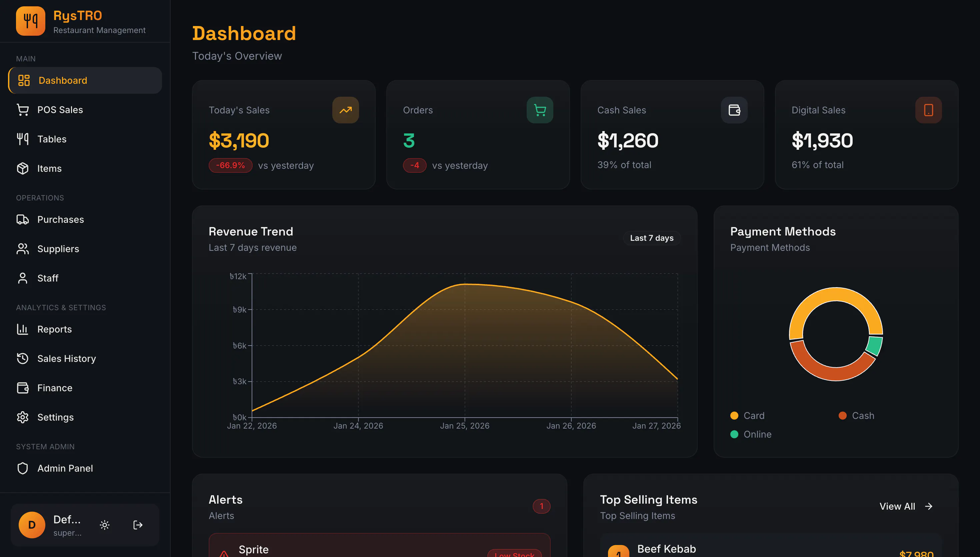
Task: Click the Staff person icon
Action: coord(23,278)
